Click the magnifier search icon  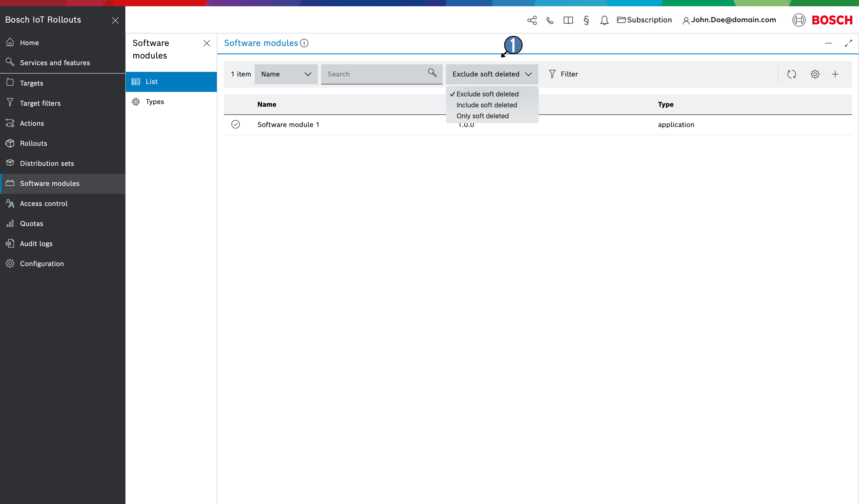[x=432, y=73]
